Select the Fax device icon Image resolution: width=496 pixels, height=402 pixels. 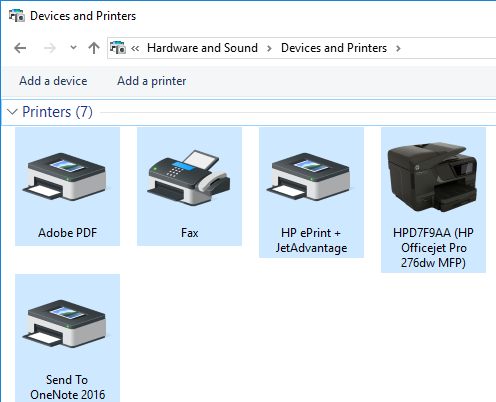pos(189,177)
